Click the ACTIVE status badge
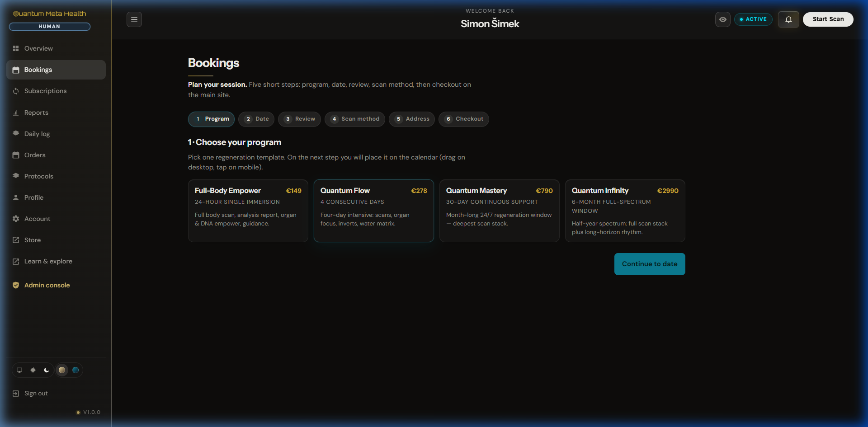Image resolution: width=868 pixels, height=427 pixels. (x=753, y=19)
